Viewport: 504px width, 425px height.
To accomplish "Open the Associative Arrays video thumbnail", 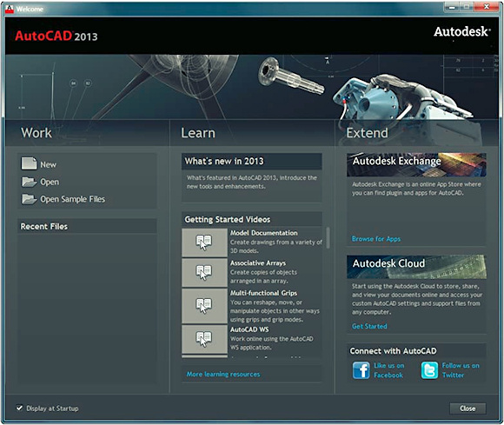I will pyautogui.click(x=204, y=273).
